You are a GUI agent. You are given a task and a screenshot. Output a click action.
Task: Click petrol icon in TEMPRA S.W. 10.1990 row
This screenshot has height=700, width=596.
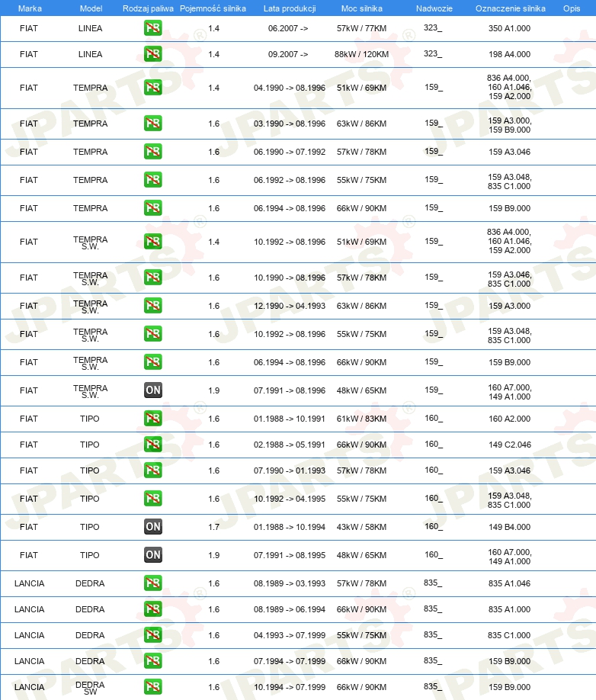point(152,278)
